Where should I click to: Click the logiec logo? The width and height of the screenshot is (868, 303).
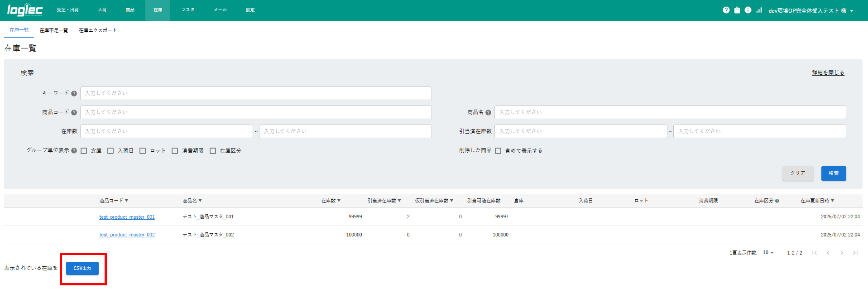pyautogui.click(x=25, y=10)
